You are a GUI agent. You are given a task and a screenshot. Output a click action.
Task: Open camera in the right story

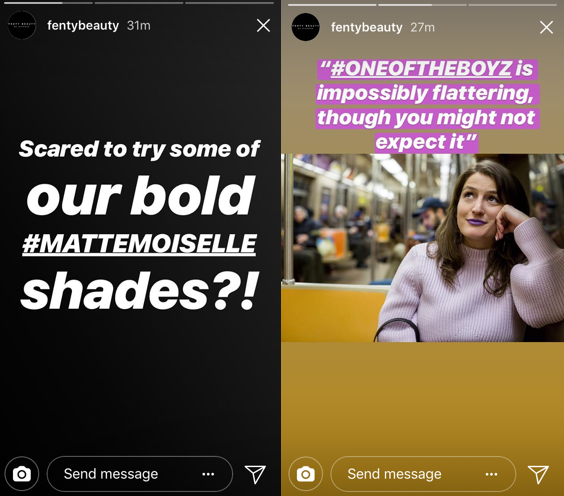[x=305, y=474]
